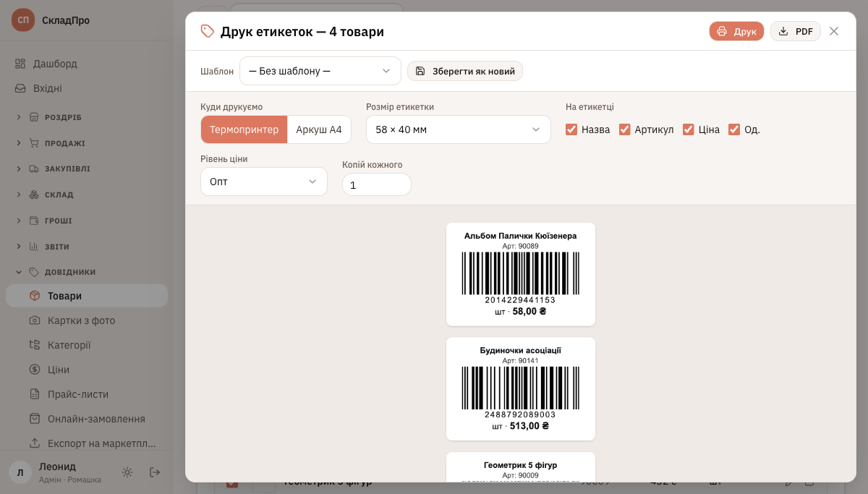Screen dimensions: 868x494
Task: Click the PDF download button
Action: coord(796,31)
